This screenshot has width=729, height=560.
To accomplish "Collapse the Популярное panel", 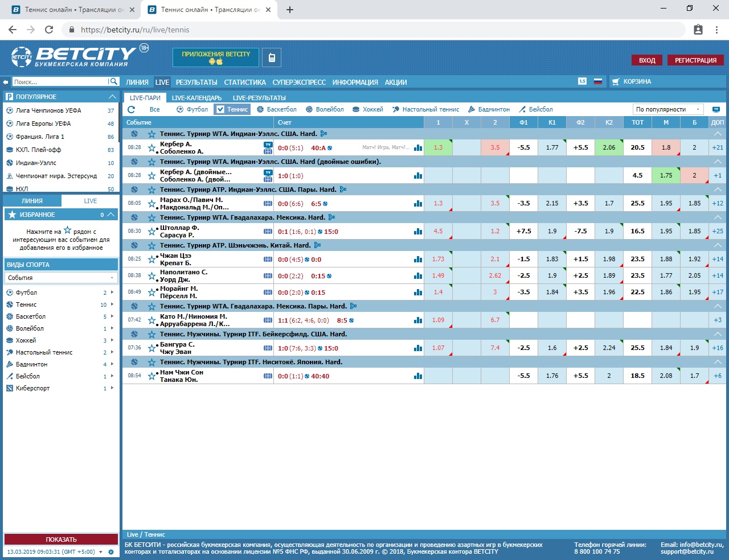I will pyautogui.click(x=112, y=97).
